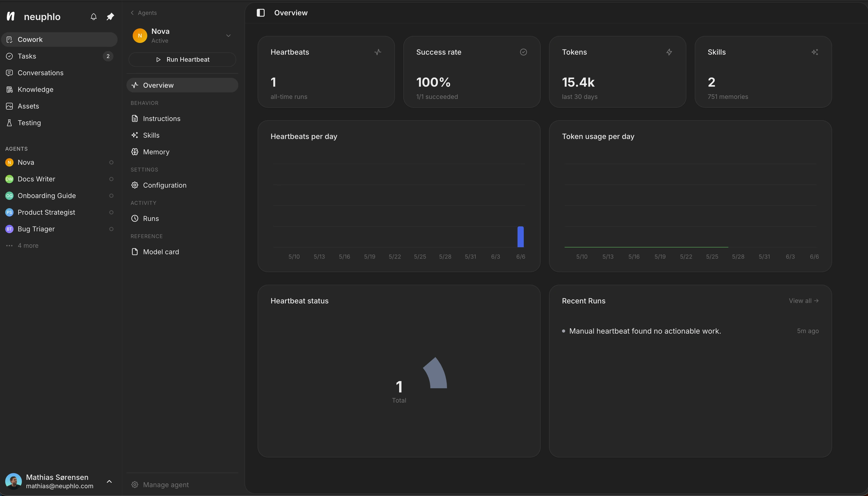Click the Onboarding Guide avatar icon
This screenshot has height=496, width=868.
pos(9,196)
